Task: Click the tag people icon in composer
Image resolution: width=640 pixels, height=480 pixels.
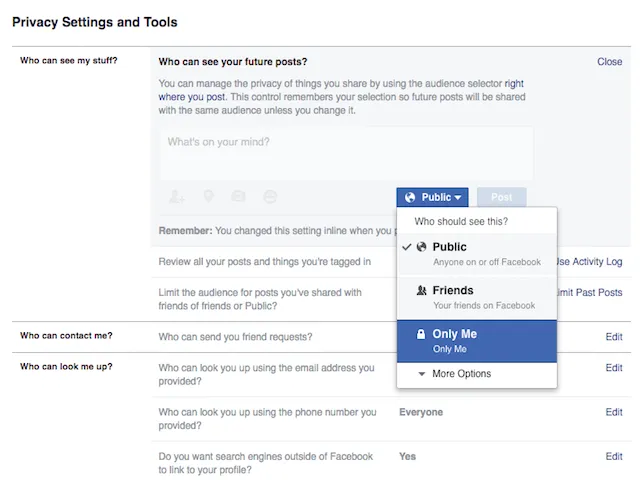Action: tap(177, 197)
